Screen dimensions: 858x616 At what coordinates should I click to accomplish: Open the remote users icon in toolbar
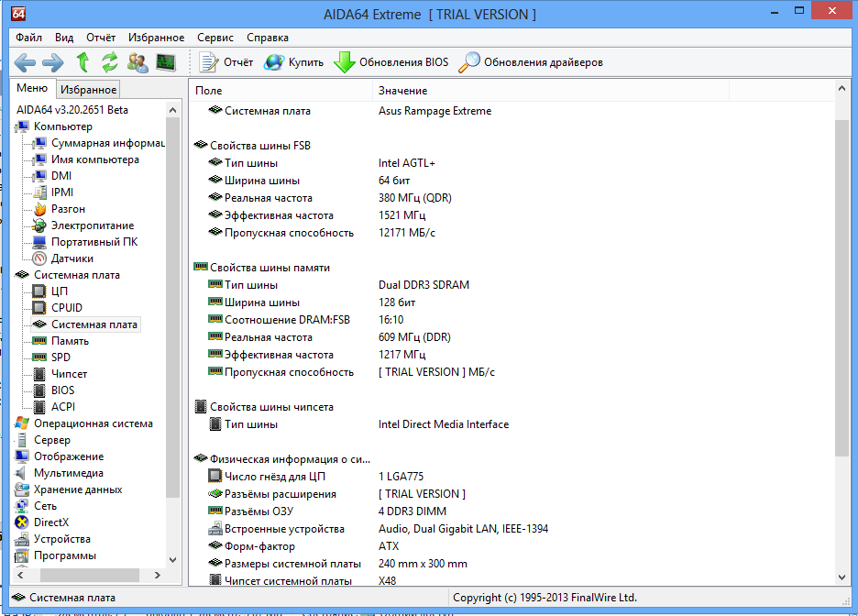(137, 62)
